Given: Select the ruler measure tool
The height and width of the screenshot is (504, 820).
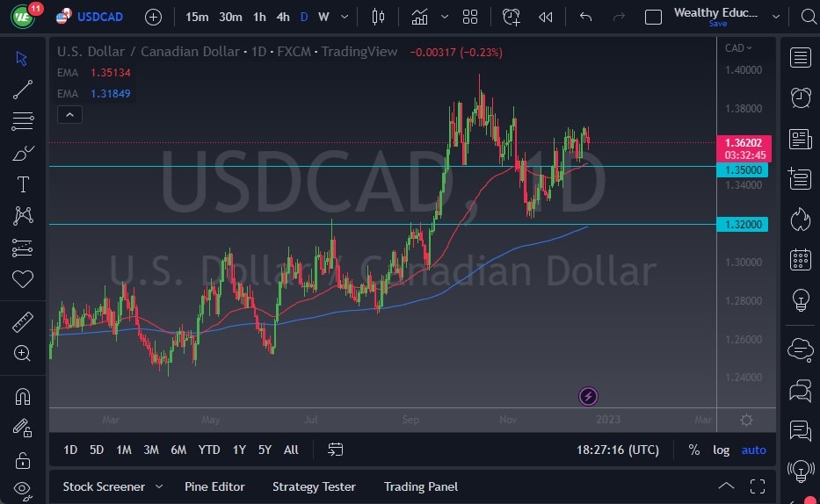Looking at the screenshot, I should pyautogui.click(x=23, y=322).
